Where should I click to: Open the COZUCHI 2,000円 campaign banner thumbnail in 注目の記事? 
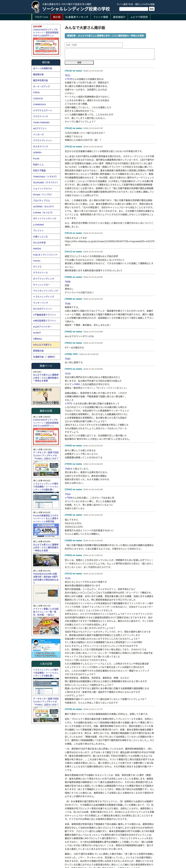(x=46, y=46)
